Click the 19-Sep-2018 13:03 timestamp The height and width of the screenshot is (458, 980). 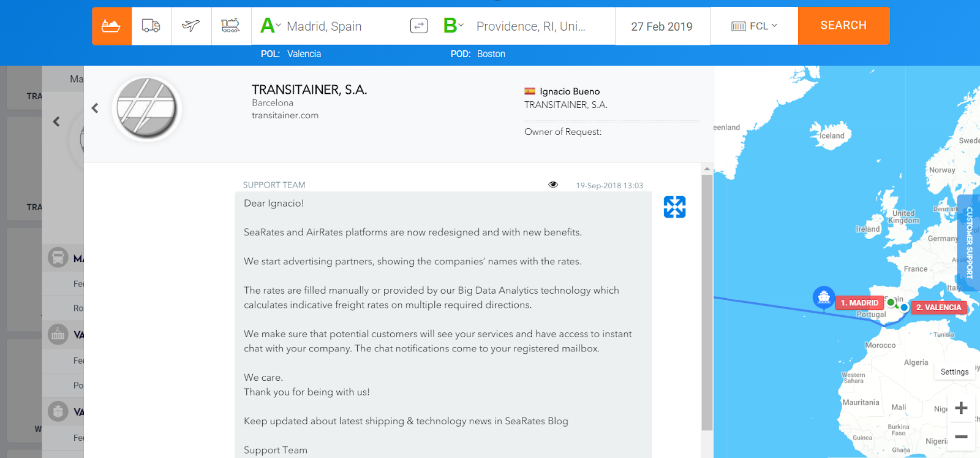coord(609,186)
